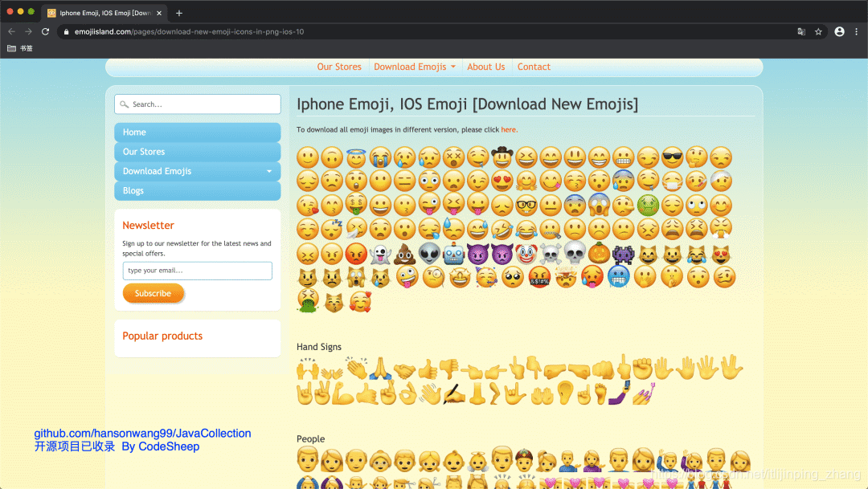This screenshot has height=489, width=868.
Task: Open the Contact page
Action: click(534, 67)
